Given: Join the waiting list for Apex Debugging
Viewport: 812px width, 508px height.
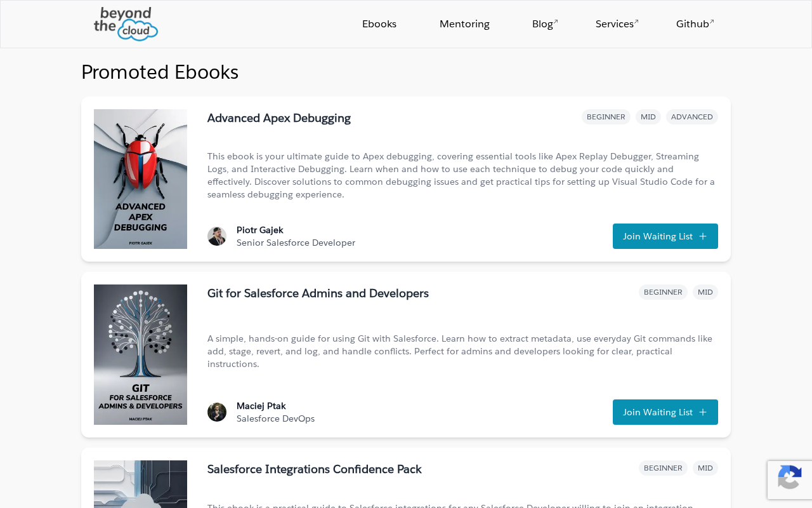Looking at the screenshot, I should tap(665, 236).
